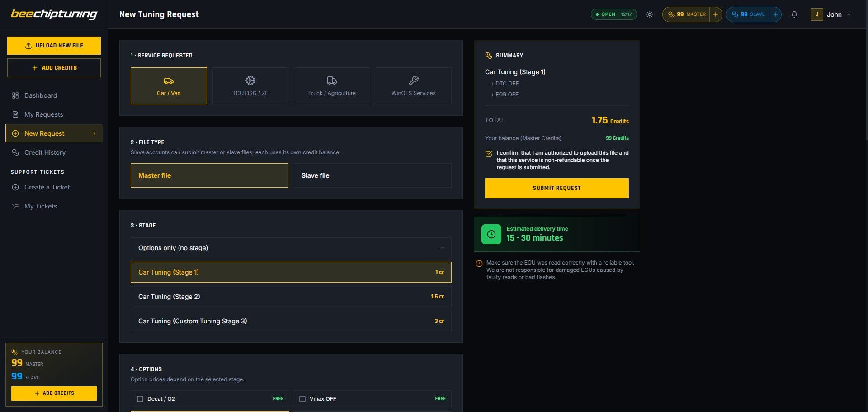Open Dashboard from the sidebar
This screenshot has height=412, width=868.
[54, 95]
